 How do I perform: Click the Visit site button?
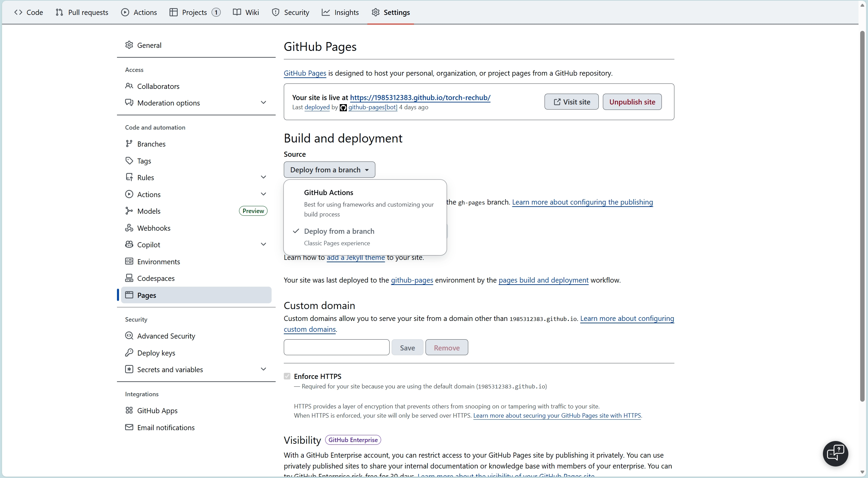point(571,102)
